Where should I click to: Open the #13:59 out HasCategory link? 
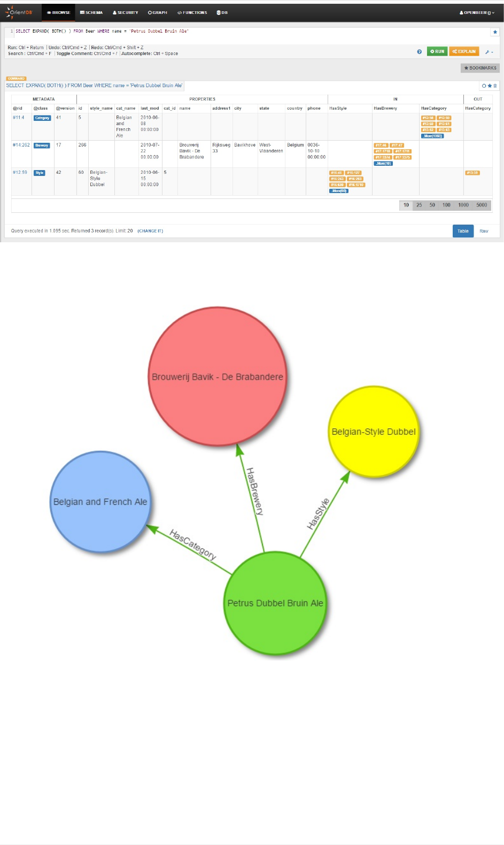tap(472, 173)
